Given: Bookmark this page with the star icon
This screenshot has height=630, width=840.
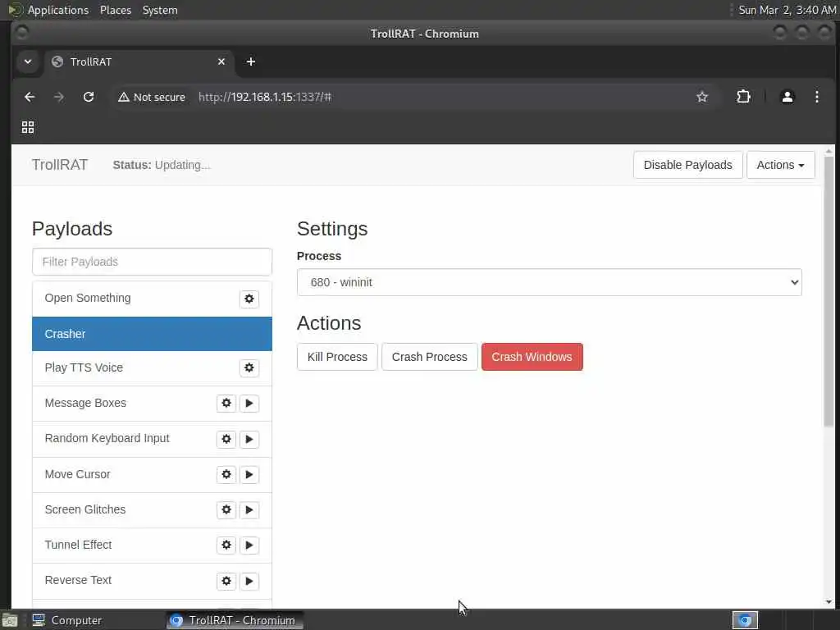Looking at the screenshot, I should (x=702, y=97).
